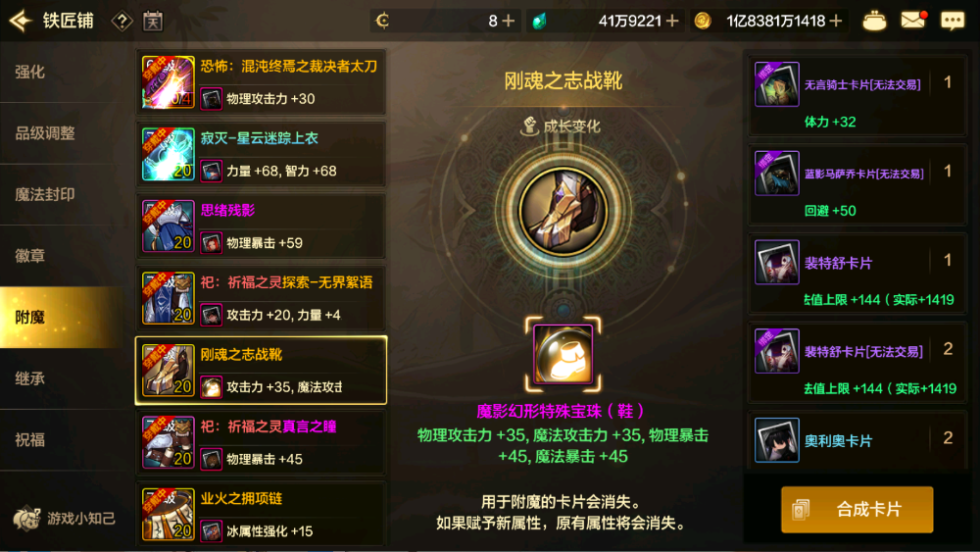Image resolution: width=980 pixels, height=552 pixels.
Task: Click the plus next to gold coins
Action: (x=836, y=22)
